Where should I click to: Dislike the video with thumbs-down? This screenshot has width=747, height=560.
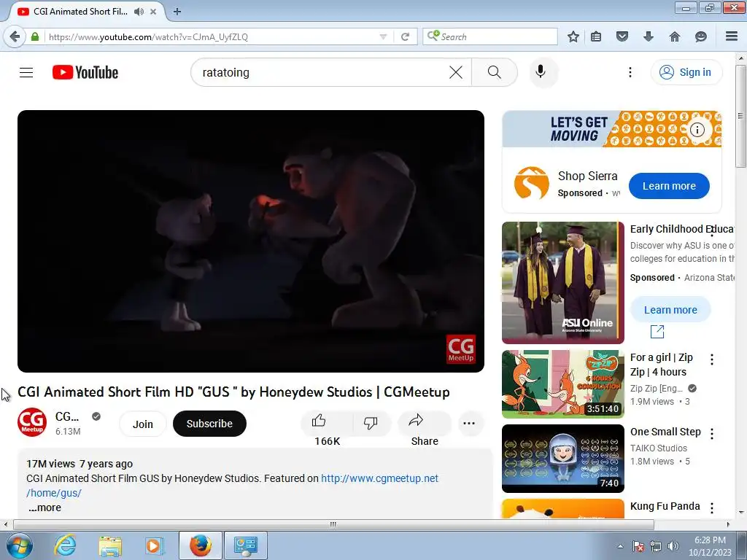click(371, 423)
